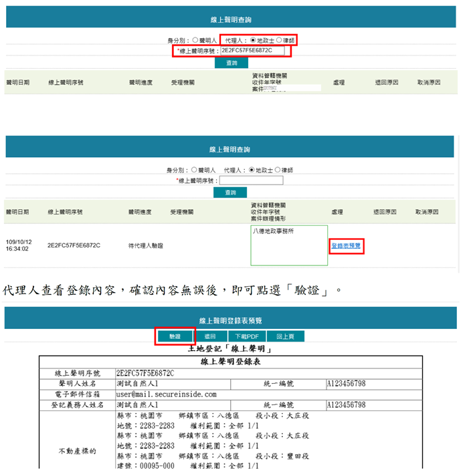The width and height of the screenshot is (463, 476).
Task: Select 律師 radio in form with filled serial number
Action: tap(279, 40)
